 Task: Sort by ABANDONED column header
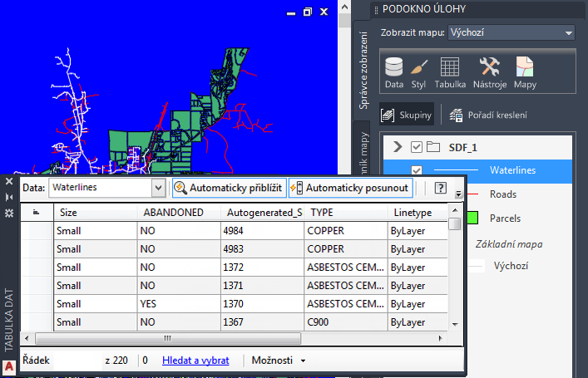pyautogui.click(x=179, y=213)
